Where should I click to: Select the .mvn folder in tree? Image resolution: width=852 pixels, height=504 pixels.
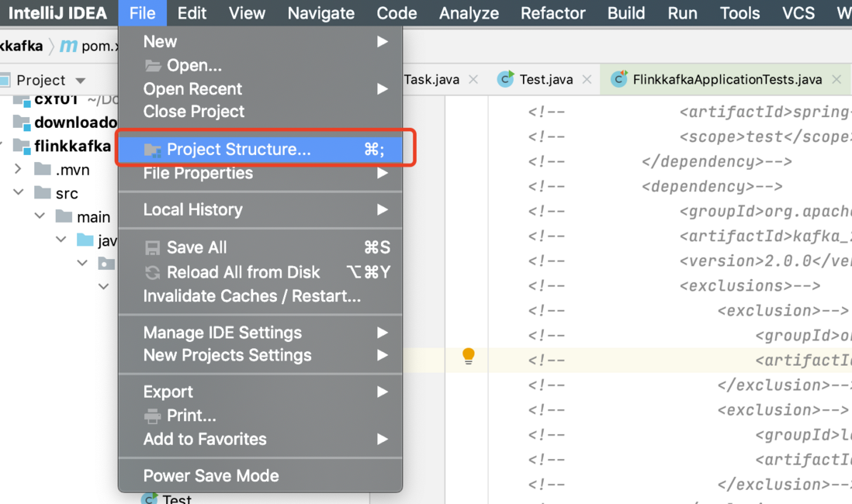(72, 170)
